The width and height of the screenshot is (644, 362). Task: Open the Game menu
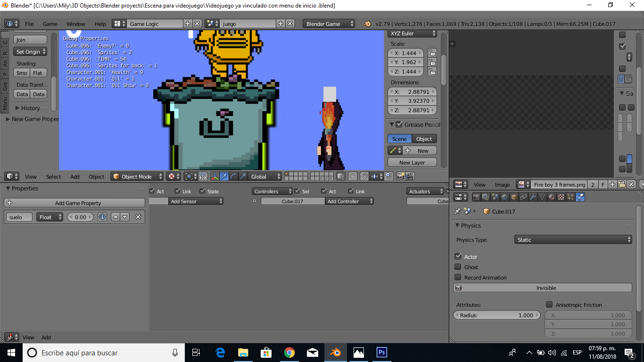coord(50,24)
